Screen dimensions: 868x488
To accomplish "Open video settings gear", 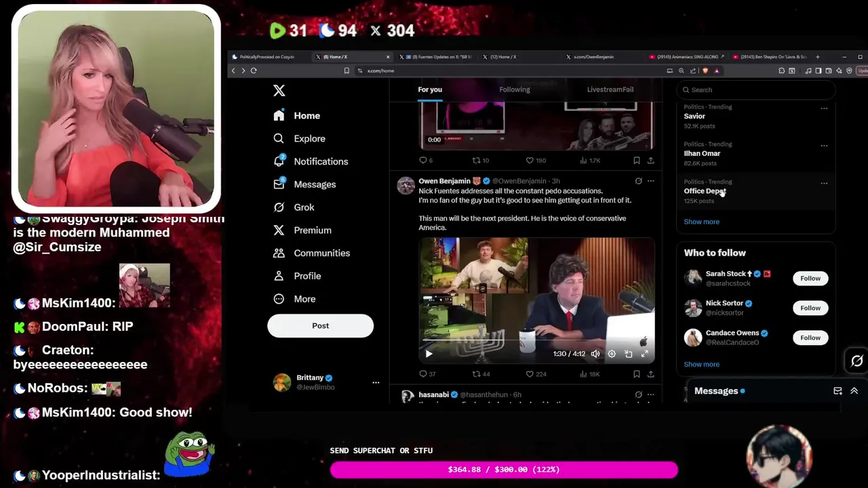I will pyautogui.click(x=612, y=354).
